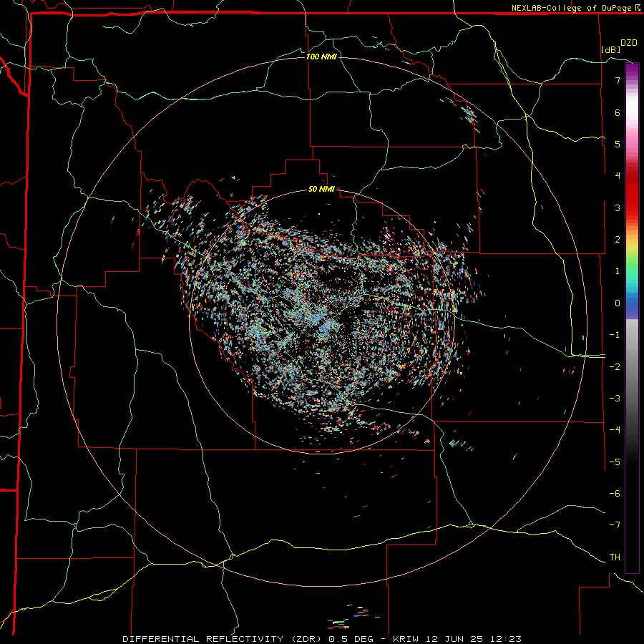Image resolution: width=644 pixels, height=644 pixels.
Task: Click the -2 value on color scale
Action: pos(615,367)
